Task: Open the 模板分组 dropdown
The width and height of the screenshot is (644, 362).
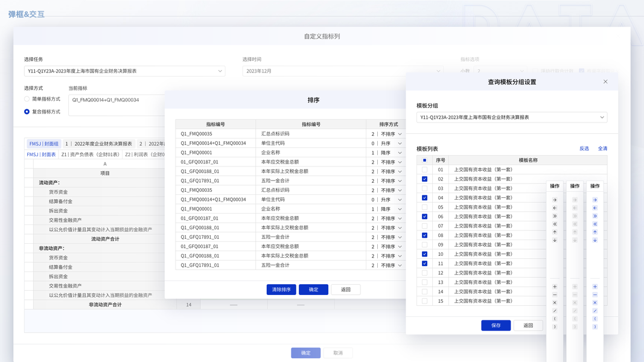Action: [x=512, y=118]
